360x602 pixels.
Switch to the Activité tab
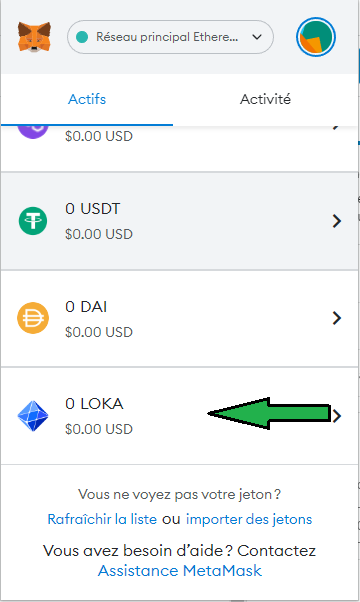tap(265, 99)
